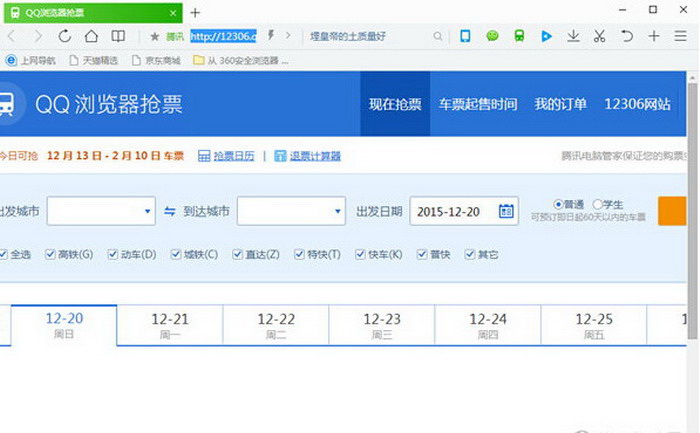This screenshot has height=433, width=700.
Task: Open the 上网导航 bookmark
Action: click(31, 60)
